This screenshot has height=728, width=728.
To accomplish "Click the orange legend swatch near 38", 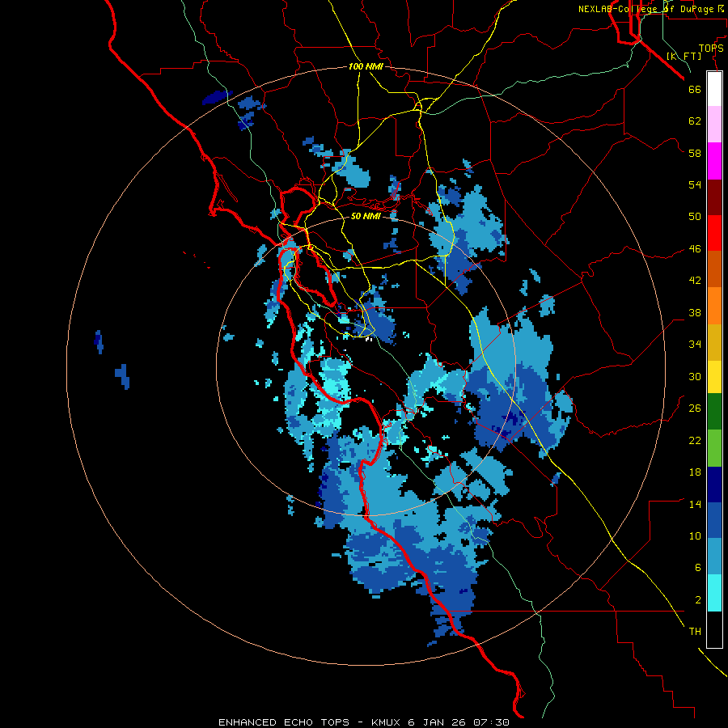I will 714,305.
